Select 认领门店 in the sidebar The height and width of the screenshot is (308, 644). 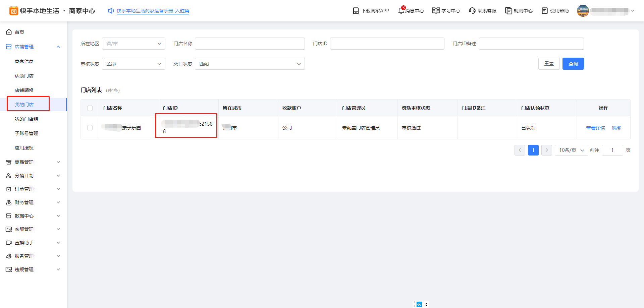pos(24,76)
